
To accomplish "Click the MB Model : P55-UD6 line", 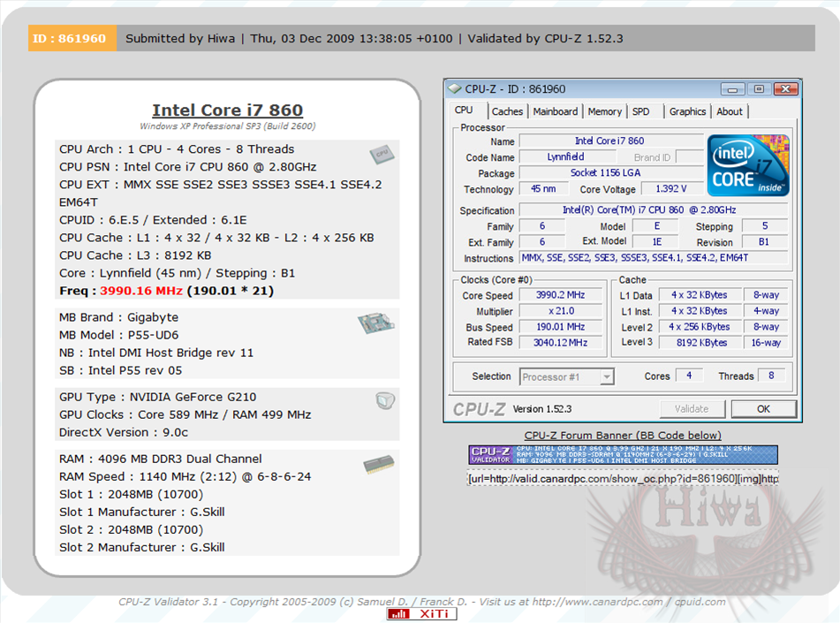I will (x=119, y=335).
